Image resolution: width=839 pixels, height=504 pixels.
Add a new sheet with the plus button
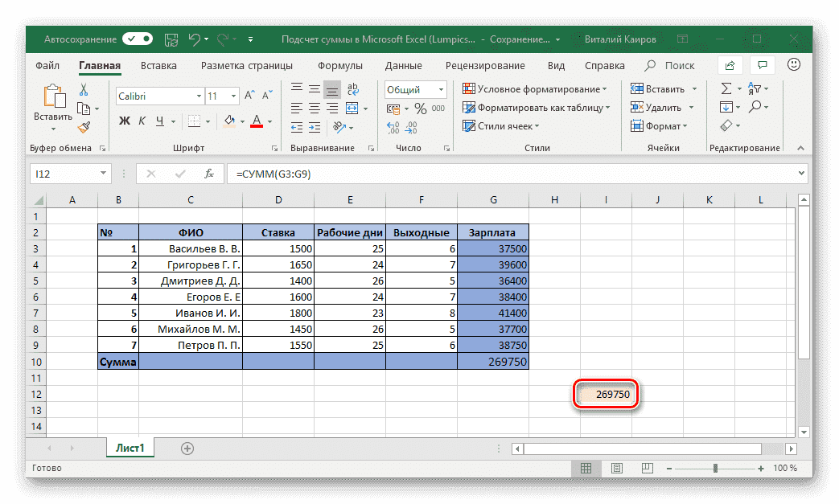click(x=186, y=448)
